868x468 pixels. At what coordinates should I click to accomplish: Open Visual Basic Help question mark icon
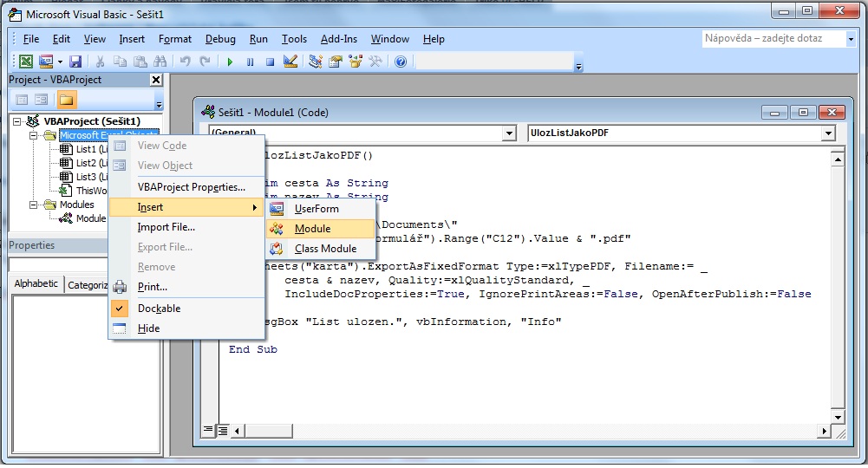point(400,62)
